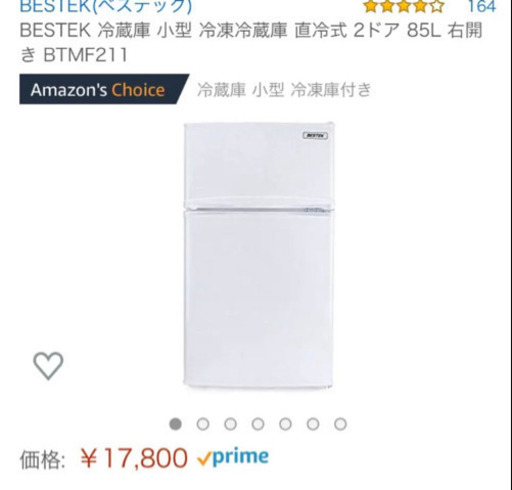Click the product title BESTEK 冷蔵庫 BTMF211
The image size is (512, 490).
coord(251,42)
